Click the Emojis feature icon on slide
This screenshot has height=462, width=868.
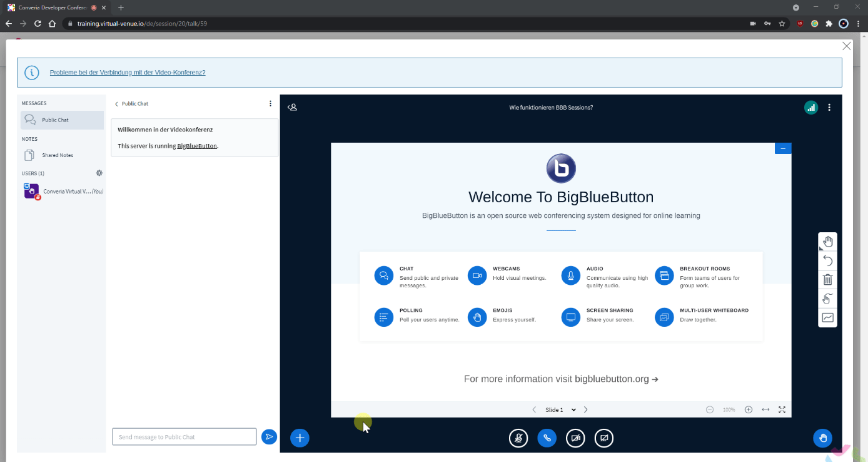point(477,317)
